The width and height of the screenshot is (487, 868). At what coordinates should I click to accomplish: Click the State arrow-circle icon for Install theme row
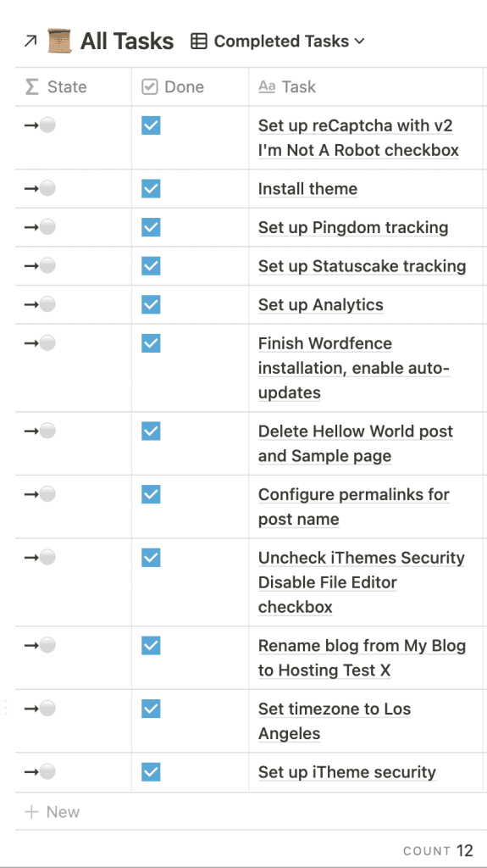pos(41,188)
